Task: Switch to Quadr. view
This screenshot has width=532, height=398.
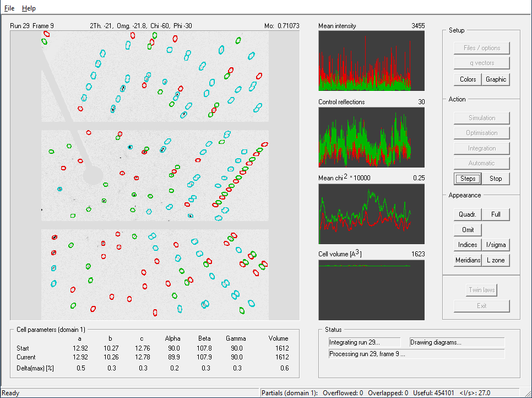Action: (468, 214)
